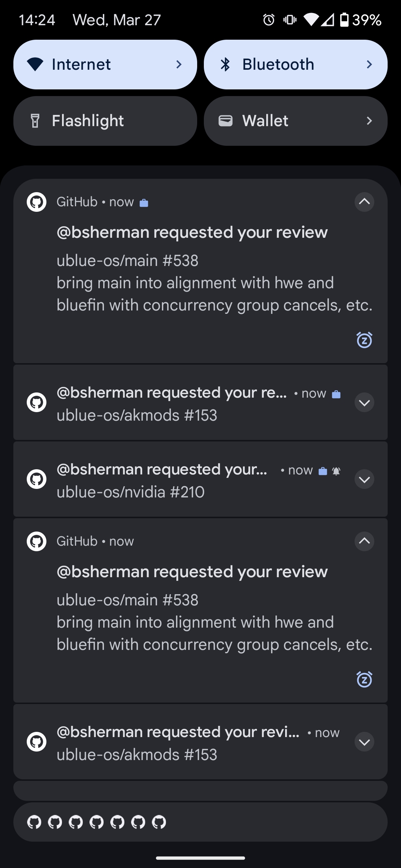Tap the GitHub avatar on the akmods notification

[36, 402]
